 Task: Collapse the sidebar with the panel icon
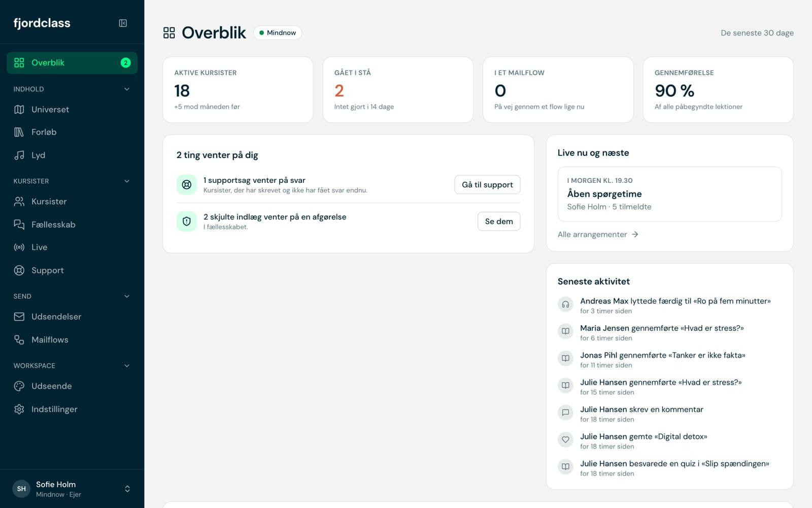coord(123,23)
